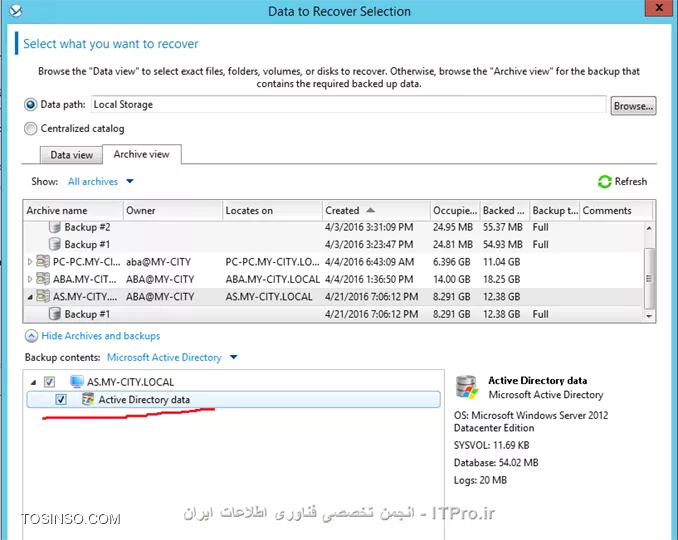Click the archive list scrollbar thumb
Image resolution: width=678 pixels, height=540 pixels.
tap(649, 278)
